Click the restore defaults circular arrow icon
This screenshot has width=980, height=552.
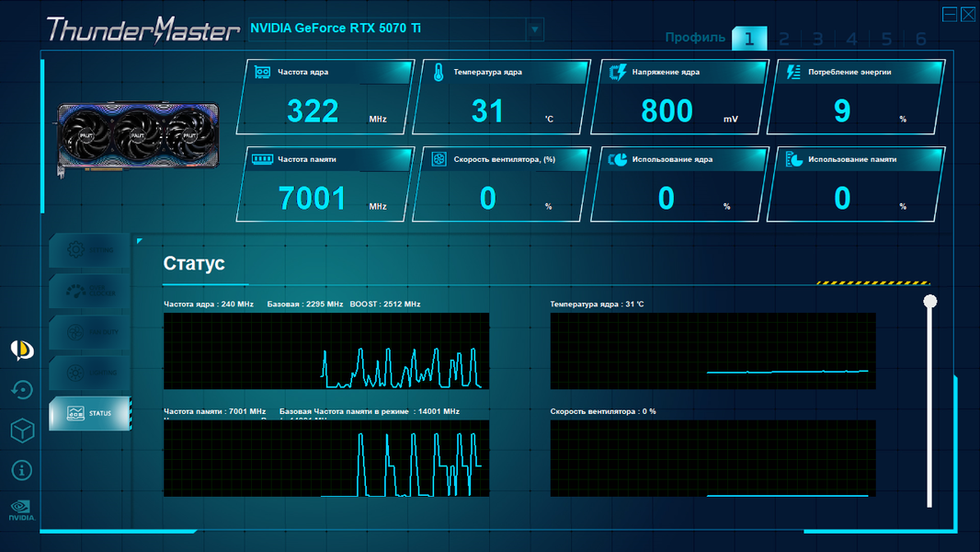coord(22,390)
